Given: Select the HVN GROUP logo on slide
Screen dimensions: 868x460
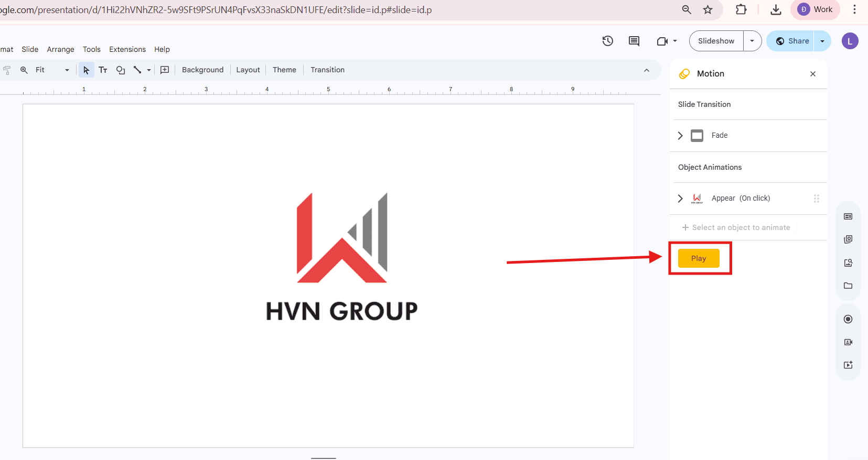Looking at the screenshot, I should [341, 257].
